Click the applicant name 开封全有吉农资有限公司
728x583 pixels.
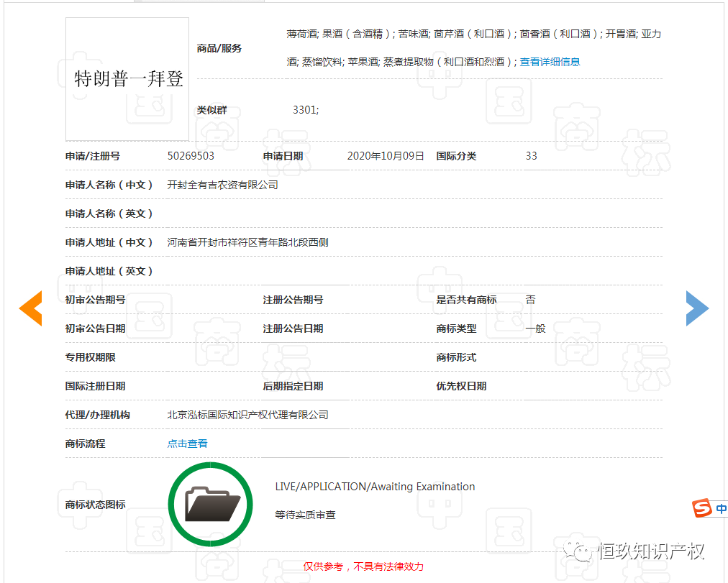coord(222,185)
